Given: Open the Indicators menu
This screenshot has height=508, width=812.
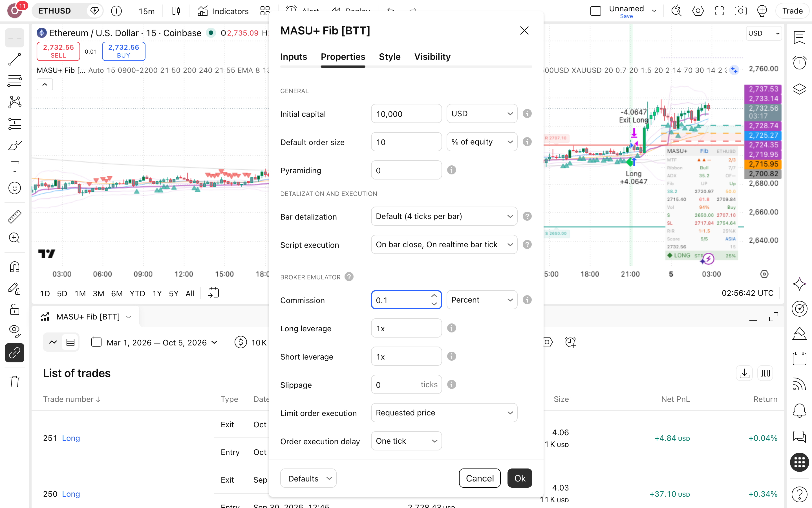Looking at the screenshot, I should pyautogui.click(x=223, y=11).
